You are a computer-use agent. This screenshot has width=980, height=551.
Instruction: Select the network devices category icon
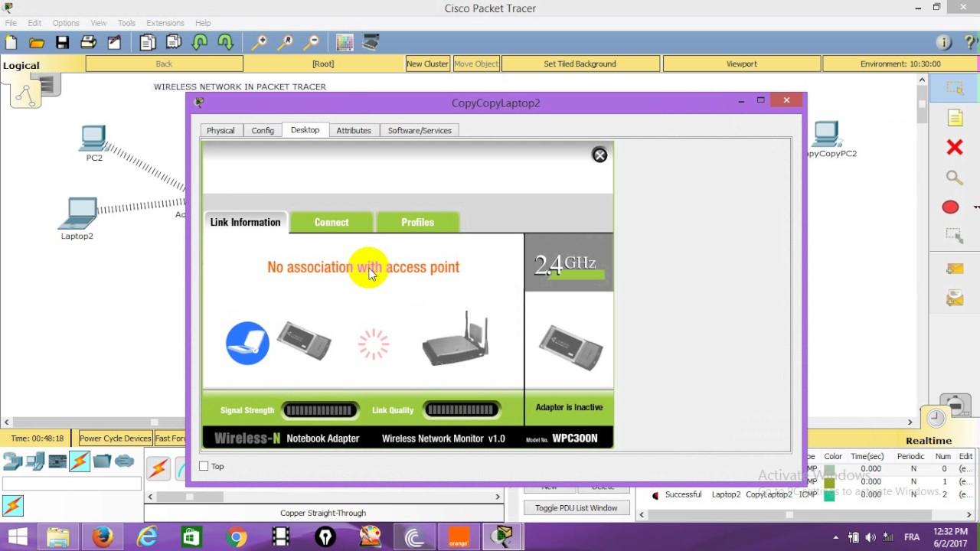[x=13, y=461]
